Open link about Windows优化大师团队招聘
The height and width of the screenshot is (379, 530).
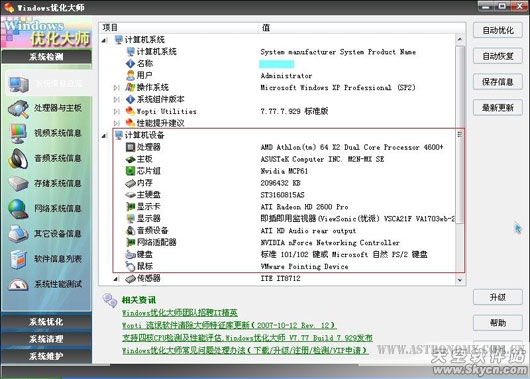coord(179,313)
